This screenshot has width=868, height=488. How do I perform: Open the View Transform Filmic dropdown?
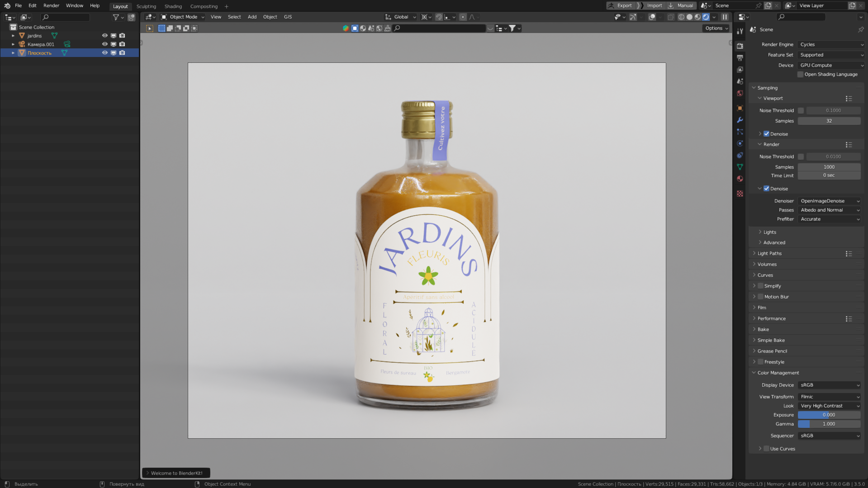click(x=829, y=397)
